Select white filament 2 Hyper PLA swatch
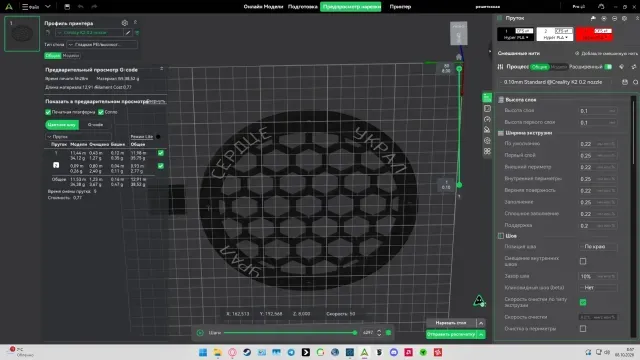Viewport: 640px width, 360px height. click(x=555, y=34)
